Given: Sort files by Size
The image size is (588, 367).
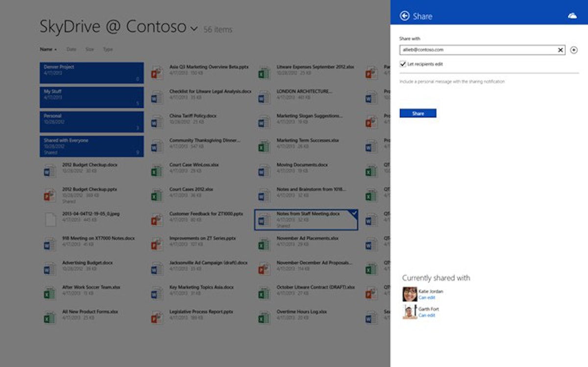Looking at the screenshot, I should (89, 49).
